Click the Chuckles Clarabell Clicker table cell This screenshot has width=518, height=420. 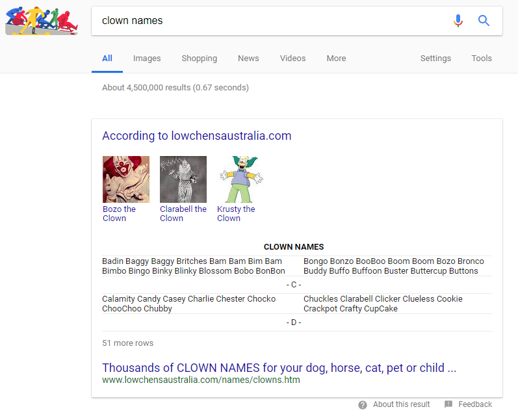(x=383, y=304)
